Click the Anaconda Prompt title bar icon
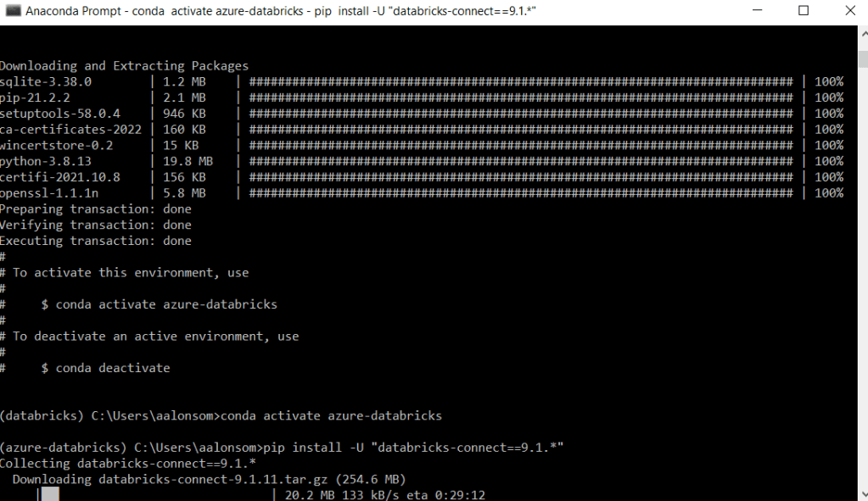Viewport: 868px width, 501px height. pos(13,11)
